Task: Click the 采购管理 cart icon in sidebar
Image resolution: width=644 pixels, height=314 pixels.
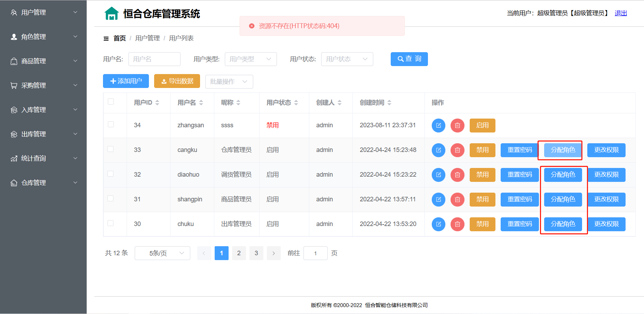Action: tap(14, 86)
